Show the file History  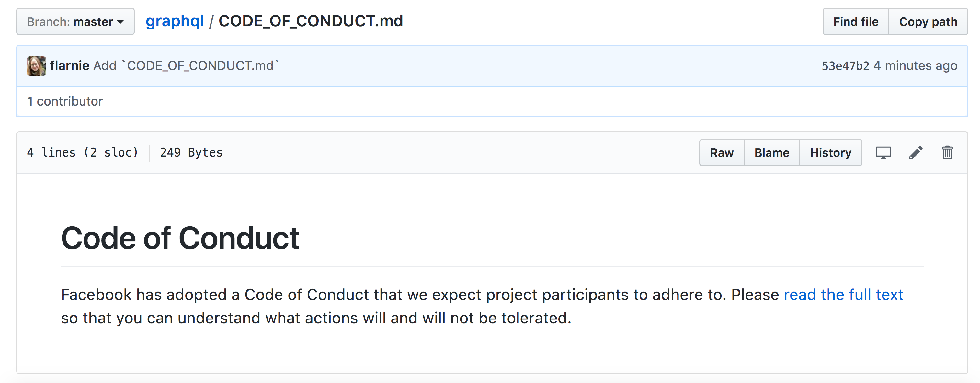(830, 153)
